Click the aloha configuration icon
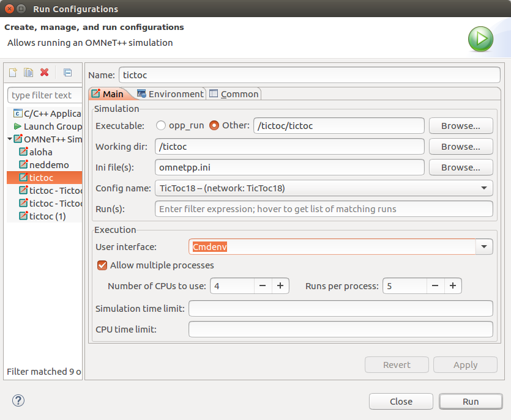This screenshot has height=420, width=511. 23,152
